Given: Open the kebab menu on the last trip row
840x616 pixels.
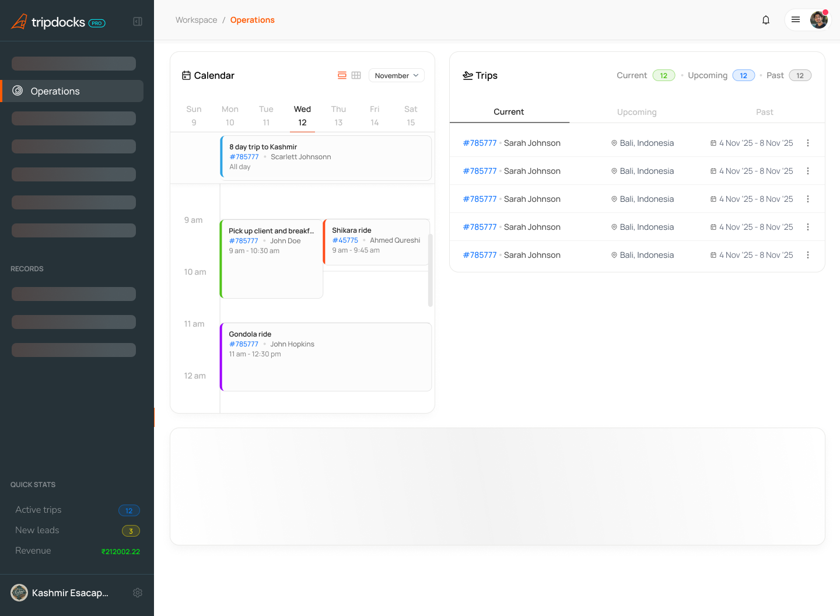Looking at the screenshot, I should tap(808, 255).
